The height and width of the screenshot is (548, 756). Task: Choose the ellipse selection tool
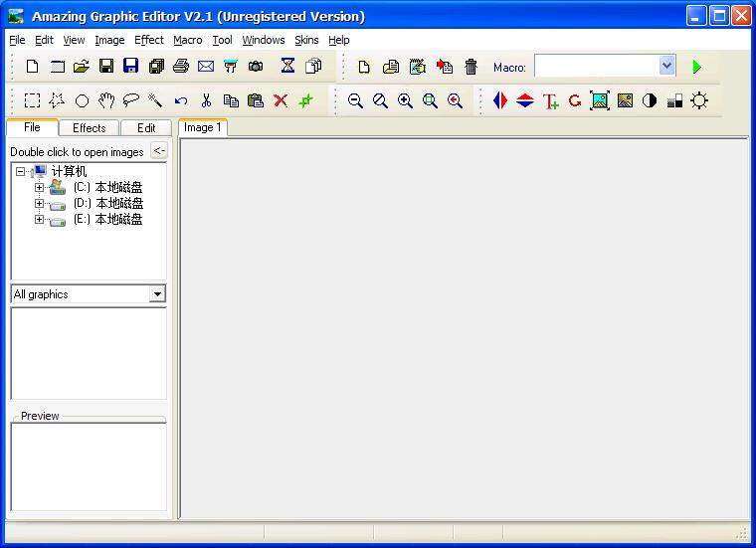(82, 101)
